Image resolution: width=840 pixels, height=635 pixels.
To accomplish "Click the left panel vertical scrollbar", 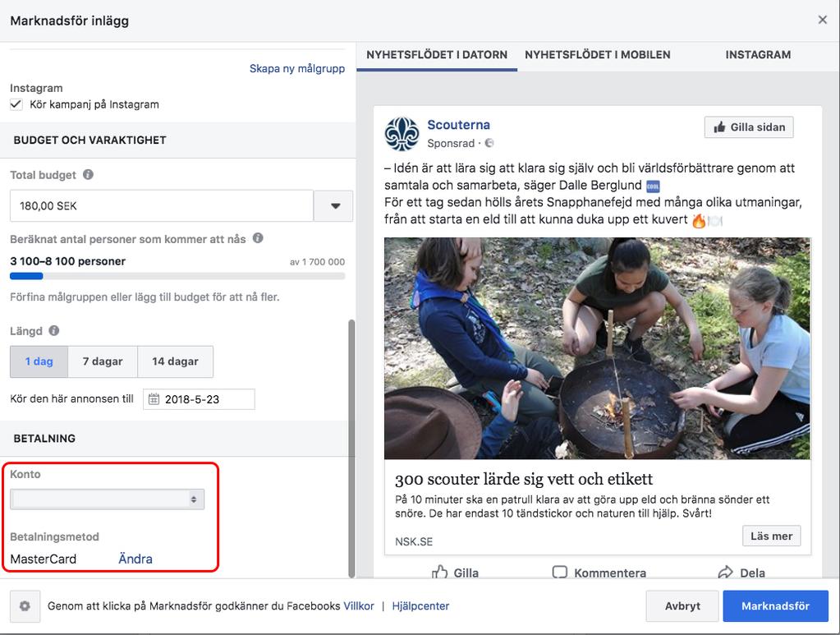I will [x=351, y=449].
